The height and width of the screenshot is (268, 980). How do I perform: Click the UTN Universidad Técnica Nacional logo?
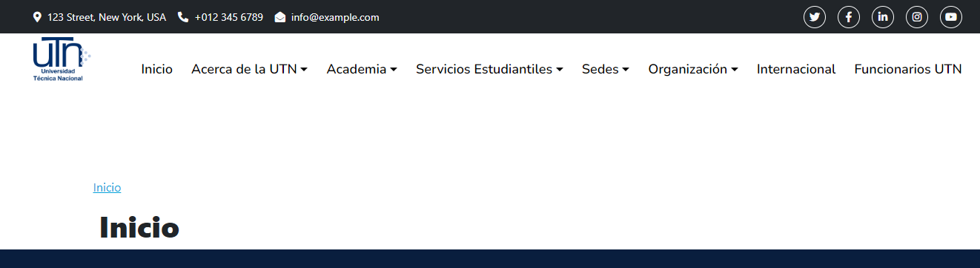click(x=62, y=59)
